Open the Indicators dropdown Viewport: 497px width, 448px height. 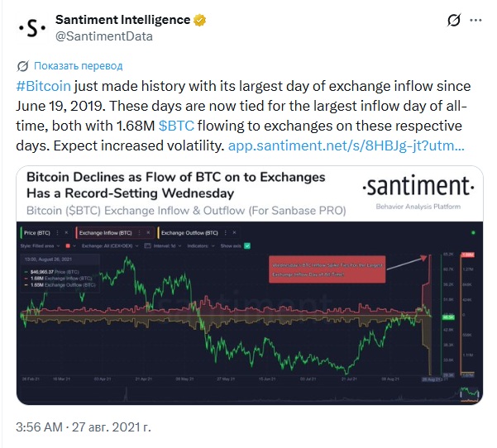[201, 245]
